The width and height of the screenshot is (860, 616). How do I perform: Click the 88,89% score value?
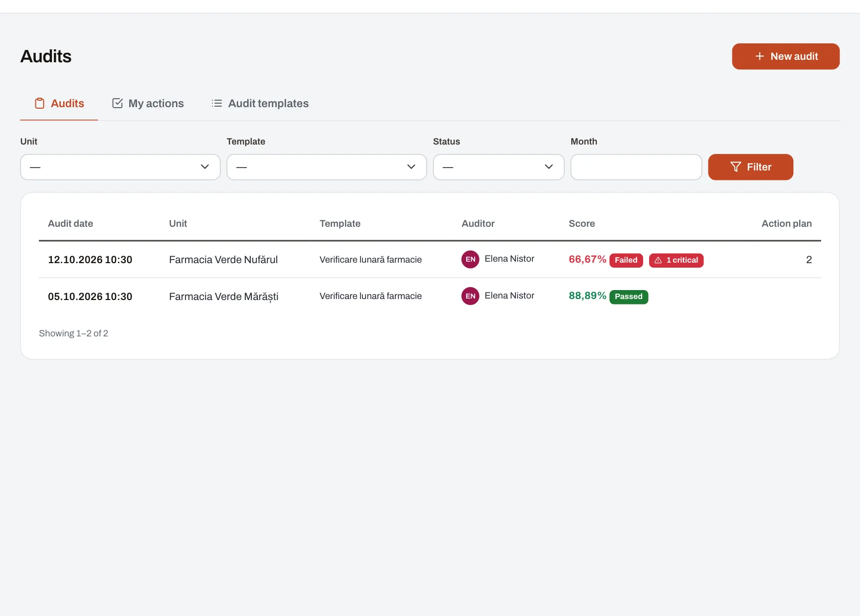coord(587,296)
